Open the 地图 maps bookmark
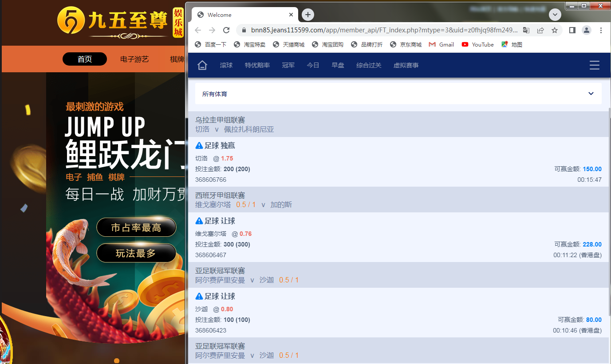611x364 pixels. (512, 44)
